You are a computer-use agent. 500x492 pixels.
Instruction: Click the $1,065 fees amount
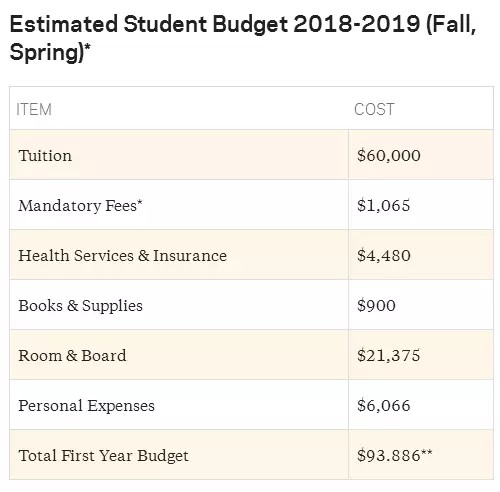[x=383, y=205]
